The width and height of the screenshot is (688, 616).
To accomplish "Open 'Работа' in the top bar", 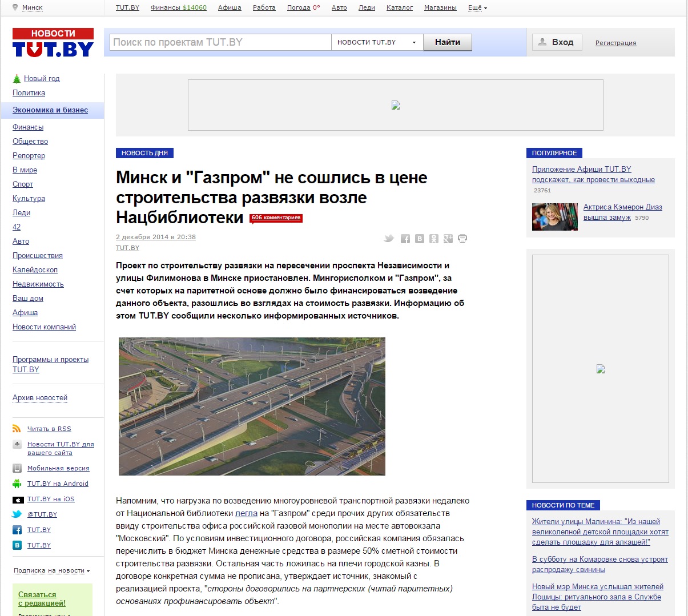I will point(264,7).
